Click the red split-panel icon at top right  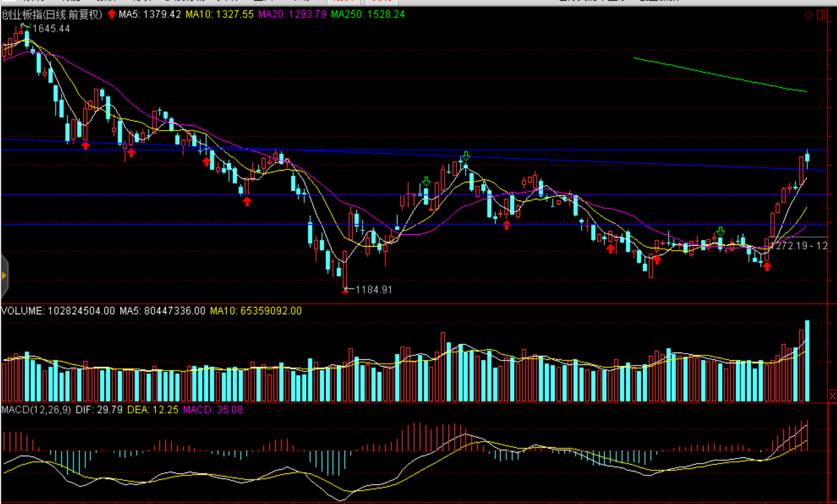click(821, 15)
